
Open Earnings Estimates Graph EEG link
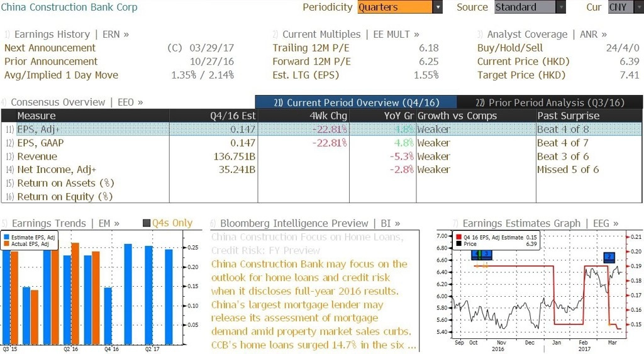click(x=535, y=223)
